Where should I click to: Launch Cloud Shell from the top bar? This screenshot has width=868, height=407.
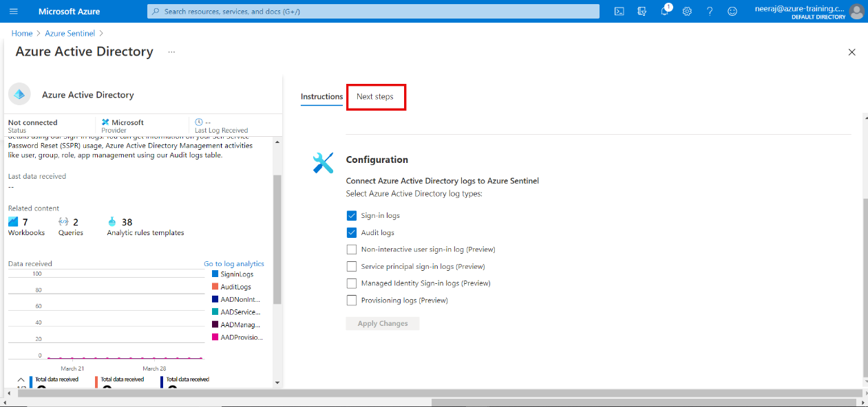(620, 12)
